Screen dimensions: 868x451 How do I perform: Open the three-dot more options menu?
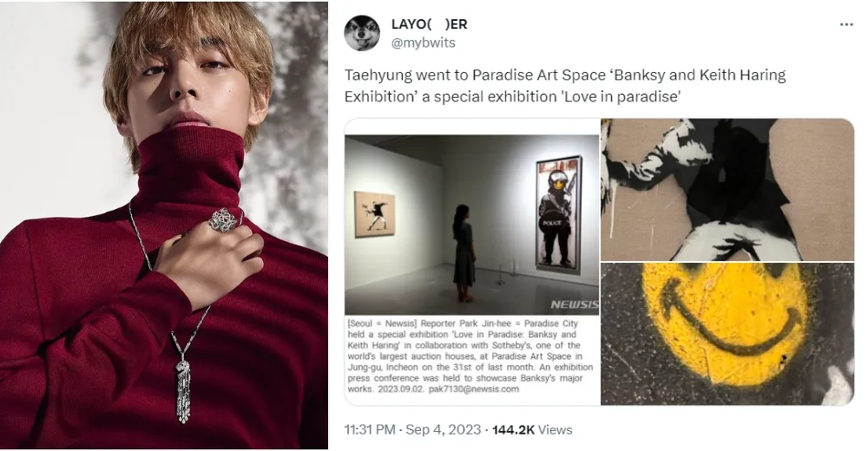(845, 25)
